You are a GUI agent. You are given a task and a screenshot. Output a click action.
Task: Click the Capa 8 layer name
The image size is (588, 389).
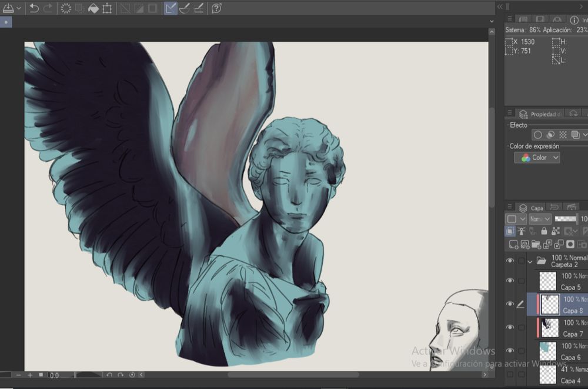pyautogui.click(x=573, y=311)
